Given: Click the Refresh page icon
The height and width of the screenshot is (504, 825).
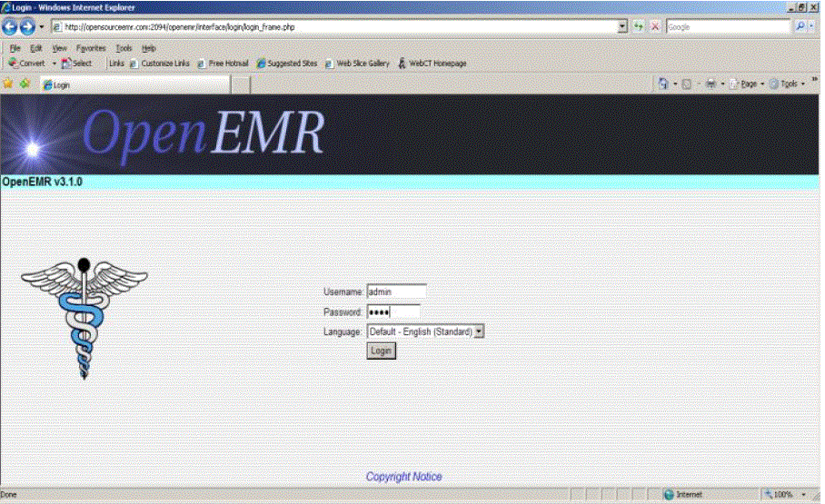Looking at the screenshot, I should pyautogui.click(x=640, y=27).
